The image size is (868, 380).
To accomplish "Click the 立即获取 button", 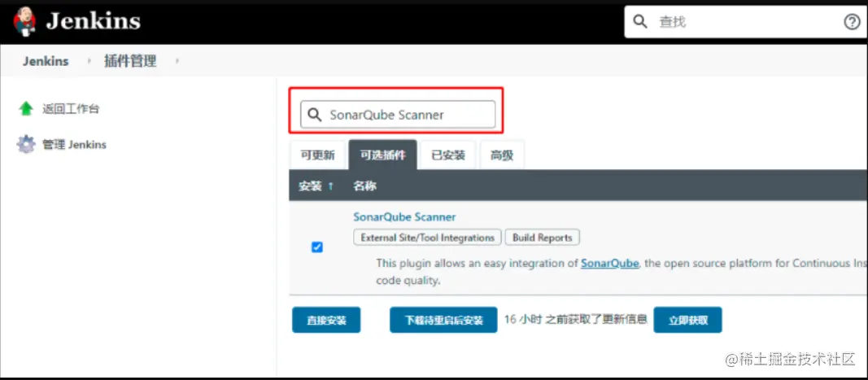I will tap(687, 320).
